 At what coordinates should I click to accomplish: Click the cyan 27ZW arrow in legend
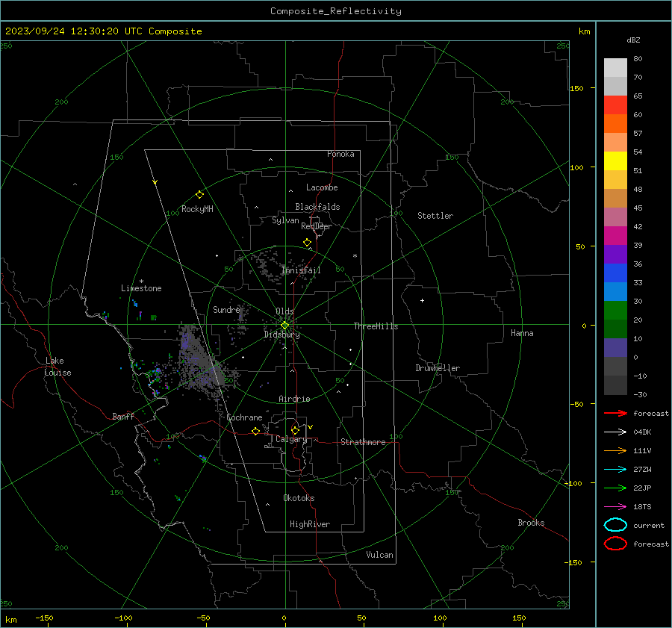click(615, 470)
